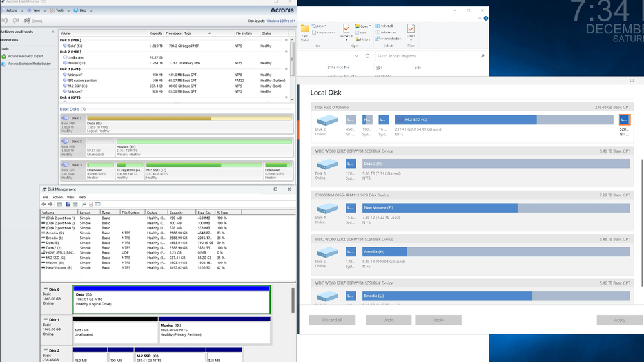Click Basic Disks (7) heading link

click(x=73, y=109)
